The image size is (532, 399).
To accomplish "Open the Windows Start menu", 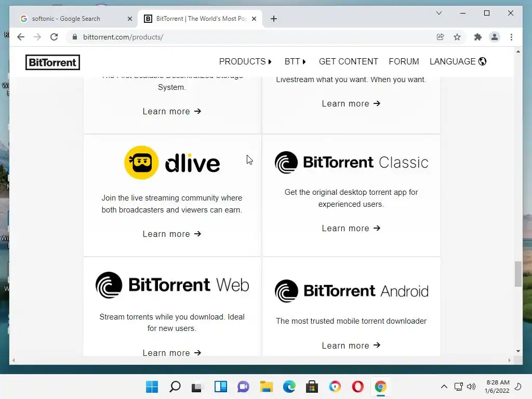I will (x=152, y=387).
